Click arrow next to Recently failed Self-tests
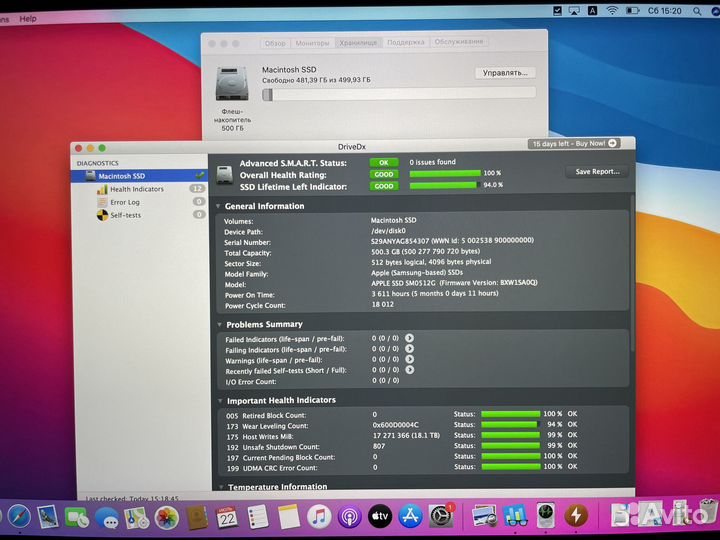The height and width of the screenshot is (540, 720). coord(410,370)
